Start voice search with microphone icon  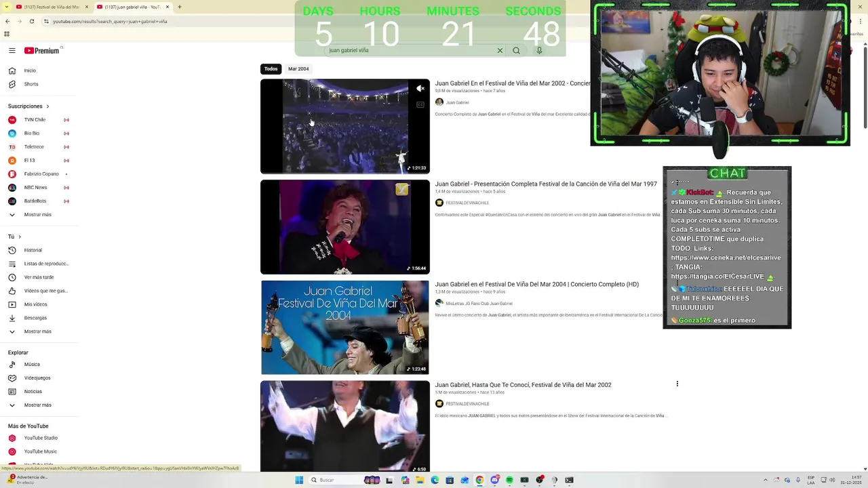click(539, 50)
